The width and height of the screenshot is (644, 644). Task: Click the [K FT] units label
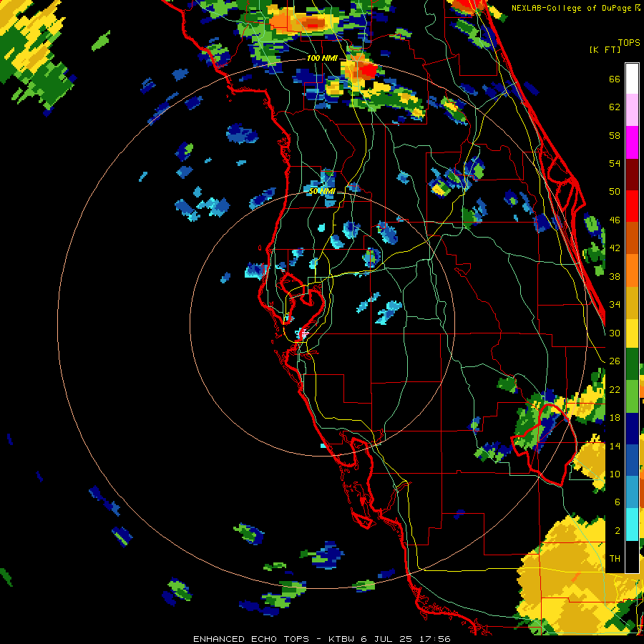(605, 49)
